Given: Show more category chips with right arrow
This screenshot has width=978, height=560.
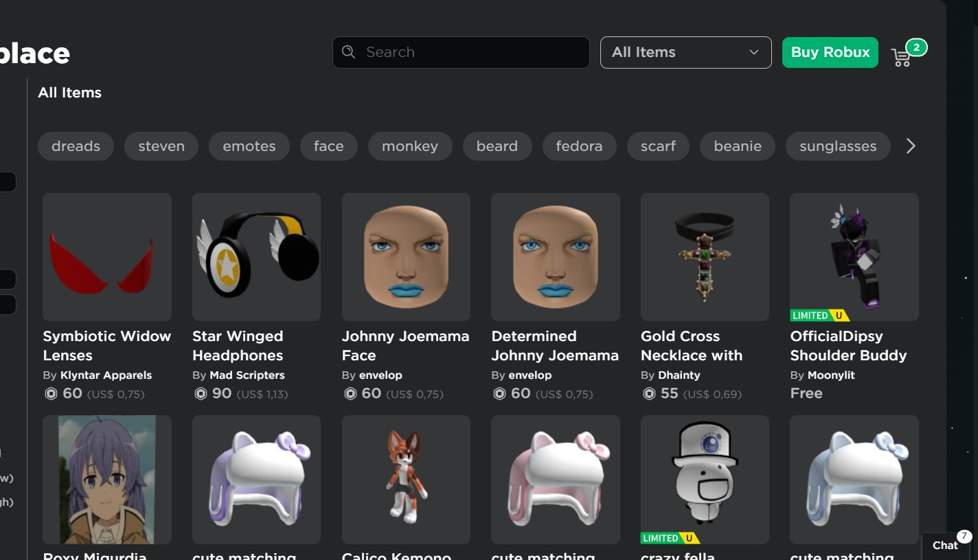Looking at the screenshot, I should 911,146.
